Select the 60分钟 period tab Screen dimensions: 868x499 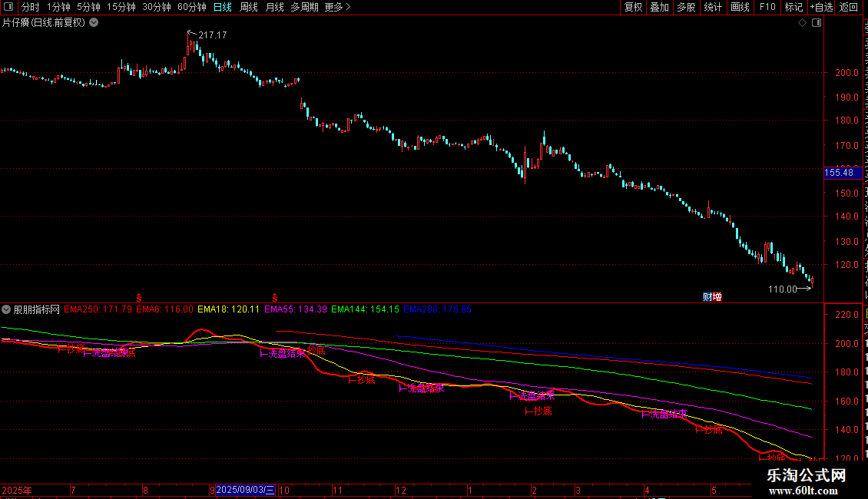192,7
